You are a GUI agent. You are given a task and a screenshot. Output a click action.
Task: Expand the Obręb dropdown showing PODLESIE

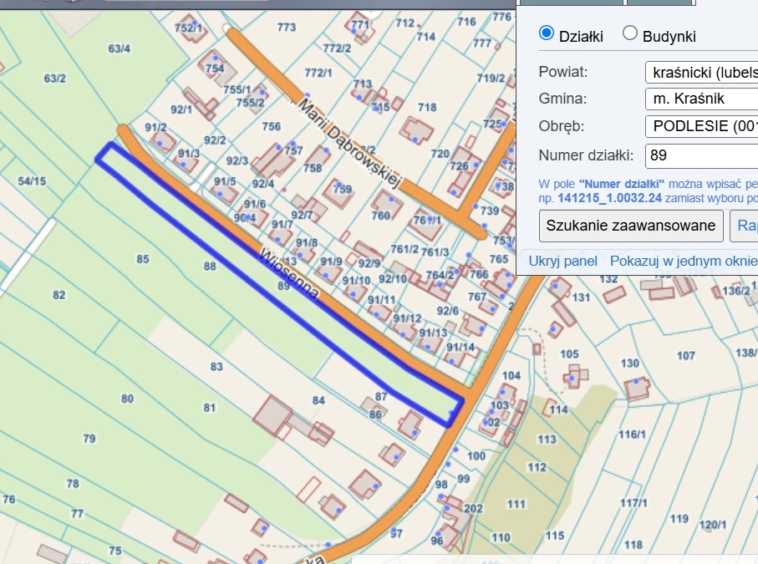pos(701,126)
